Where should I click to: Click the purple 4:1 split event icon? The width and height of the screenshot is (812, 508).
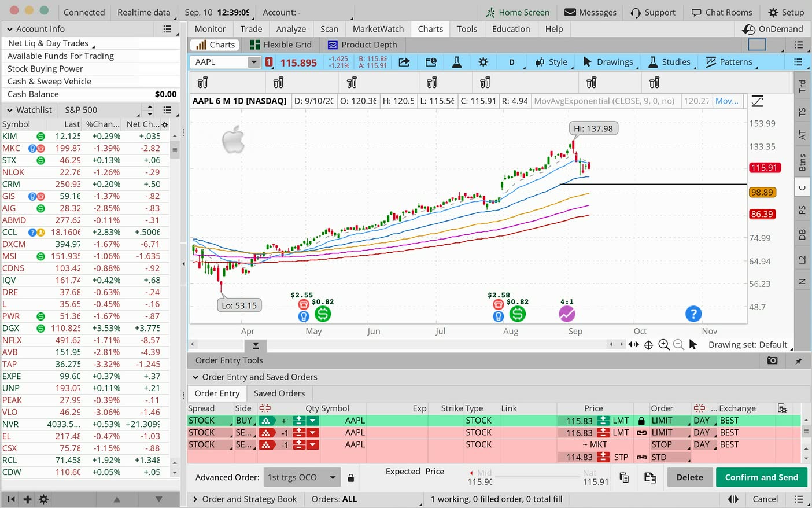click(x=567, y=314)
